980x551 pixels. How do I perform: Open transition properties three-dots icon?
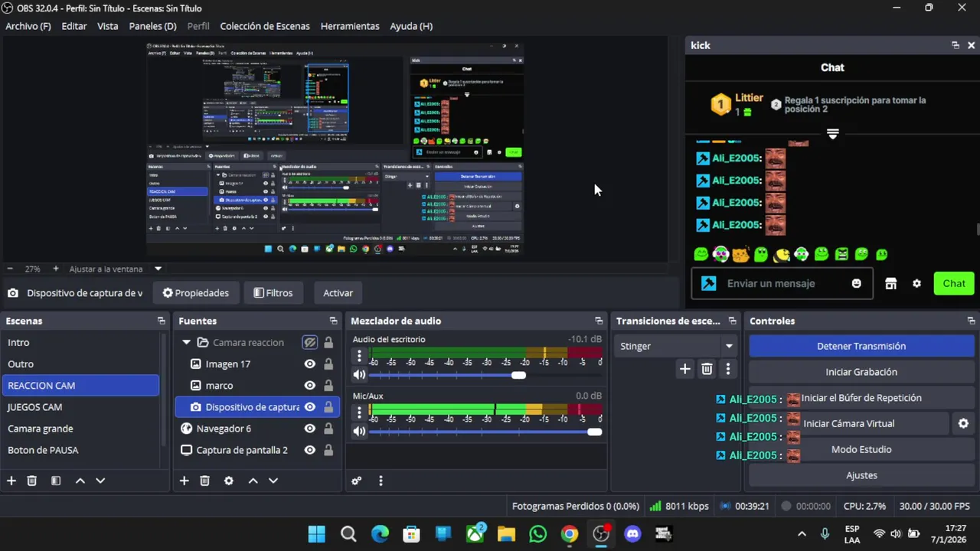click(x=727, y=369)
